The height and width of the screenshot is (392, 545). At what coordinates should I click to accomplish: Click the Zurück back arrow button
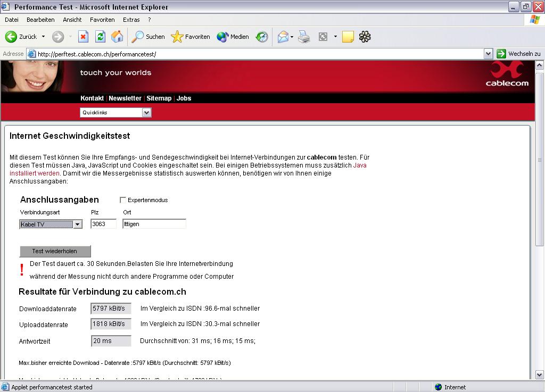point(21,37)
